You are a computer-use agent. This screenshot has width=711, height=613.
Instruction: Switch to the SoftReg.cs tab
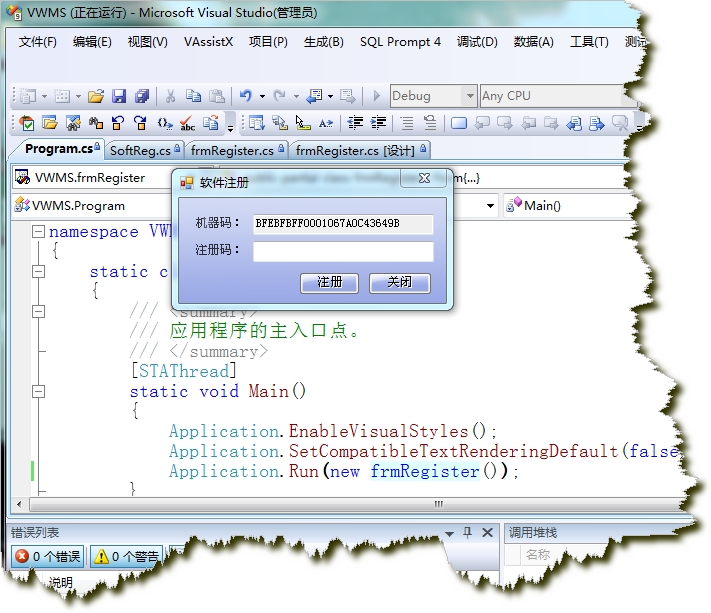(x=144, y=151)
